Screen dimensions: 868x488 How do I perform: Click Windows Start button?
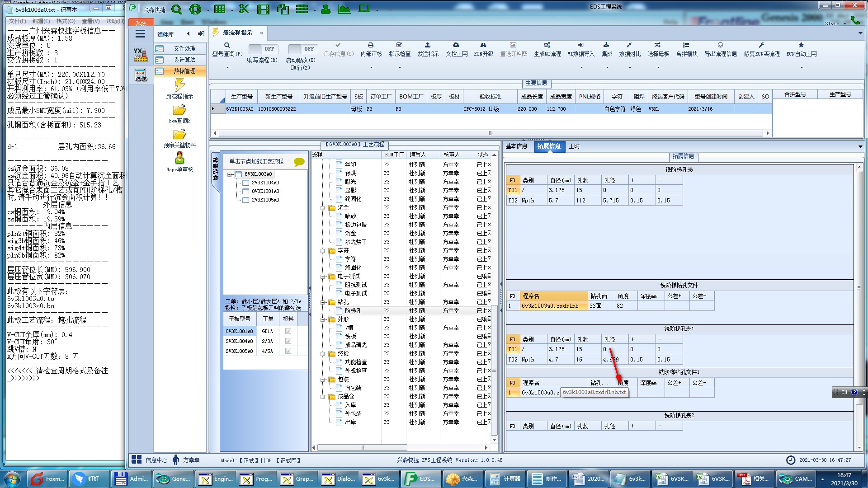point(12,479)
